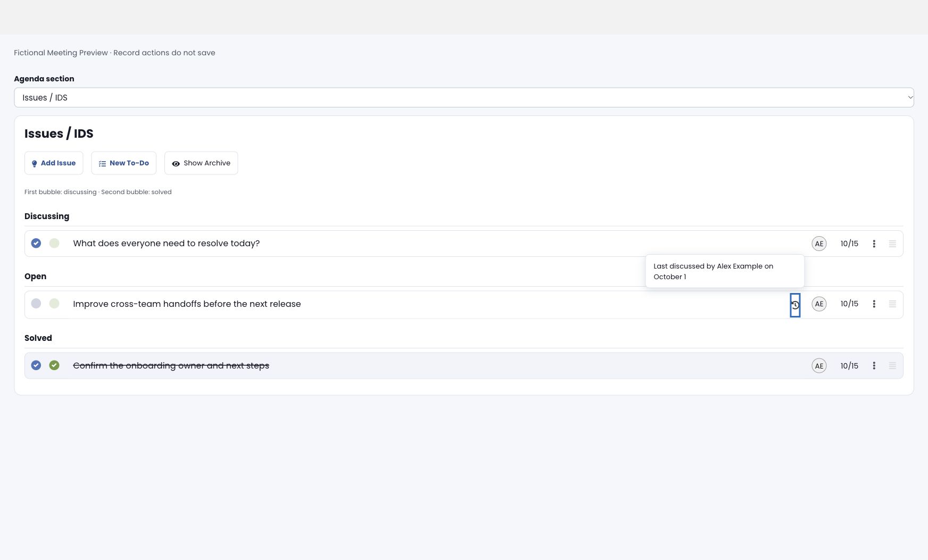Click the 10/15 date on 'Confirm the onboarding owner' issue
This screenshot has width=928, height=560.
click(x=849, y=366)
